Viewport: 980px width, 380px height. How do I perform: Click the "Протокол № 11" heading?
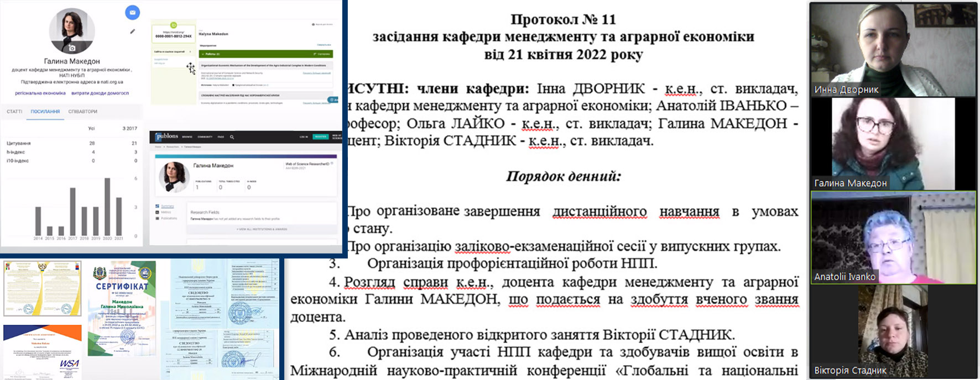563,19
